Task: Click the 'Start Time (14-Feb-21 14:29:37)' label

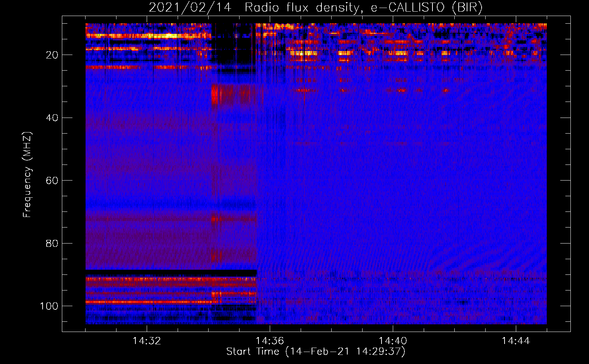Action: 316,352
